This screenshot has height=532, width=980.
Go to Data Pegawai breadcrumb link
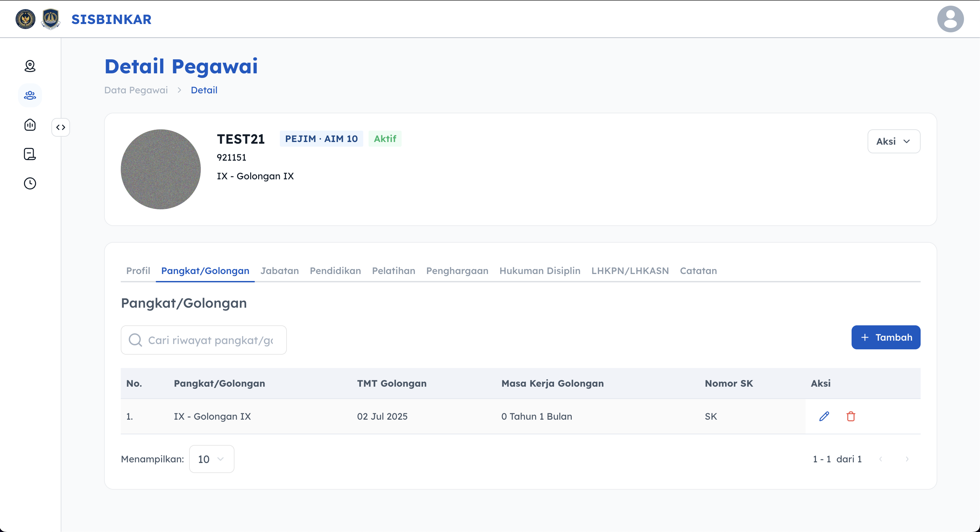pyautogui.click(x=136, y=90)
